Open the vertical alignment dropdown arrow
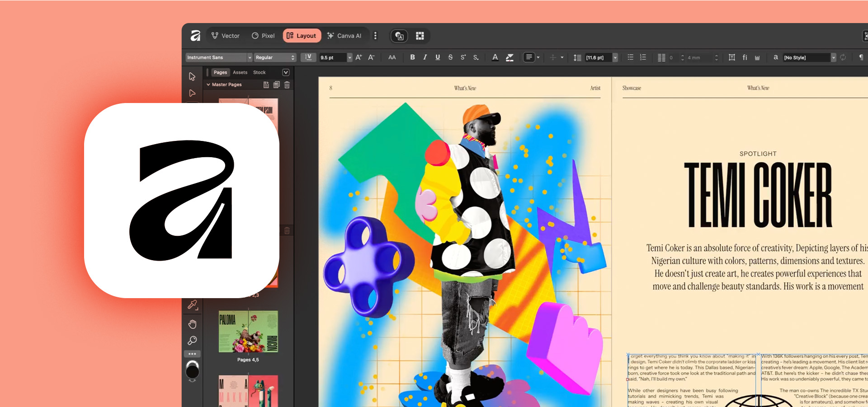Image resolution: width=868 pixels, height=407 pixels. coord(562,58)
